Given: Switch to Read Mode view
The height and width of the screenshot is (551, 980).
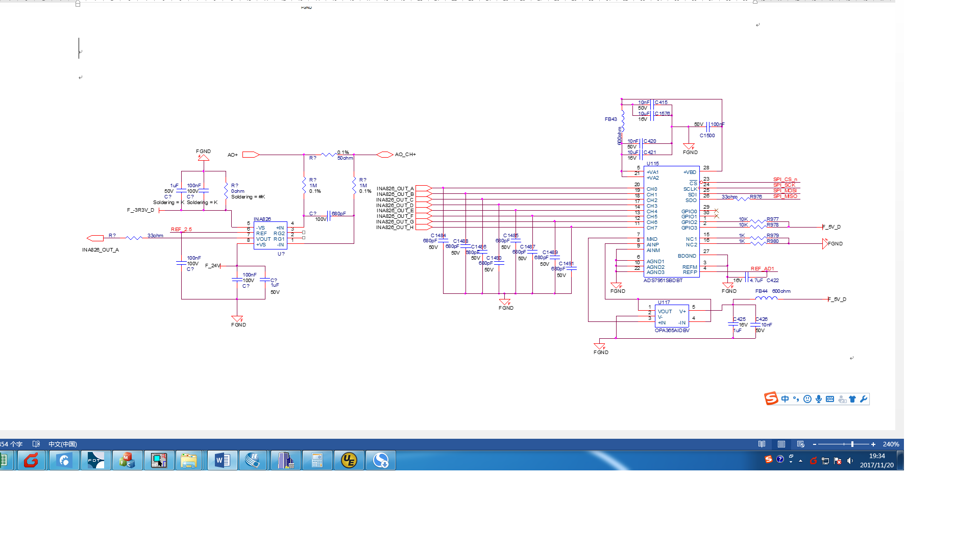Looking at the screenshot, I should pyautogui.click(x=762, y=444).
